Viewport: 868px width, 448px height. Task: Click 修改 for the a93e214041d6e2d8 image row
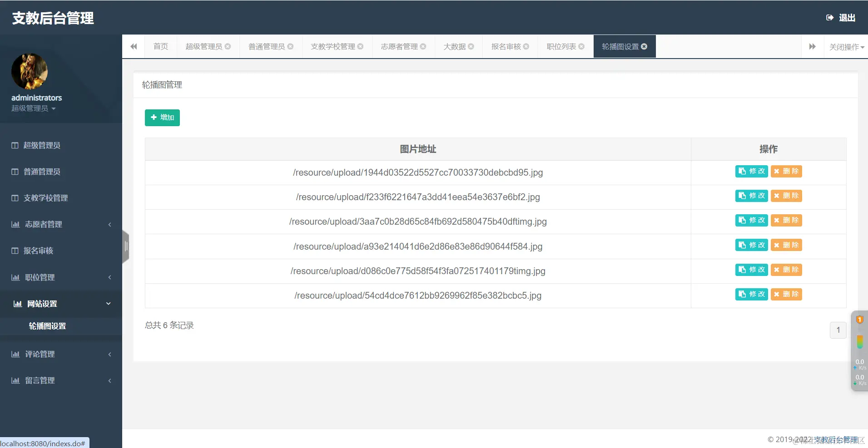(x=751, y=245)
